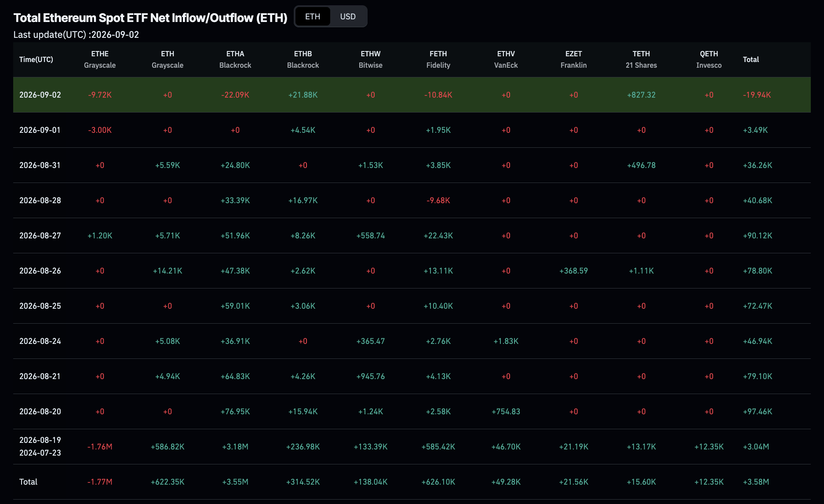Click the +1.11K TETH value

[x=642, y=271]
